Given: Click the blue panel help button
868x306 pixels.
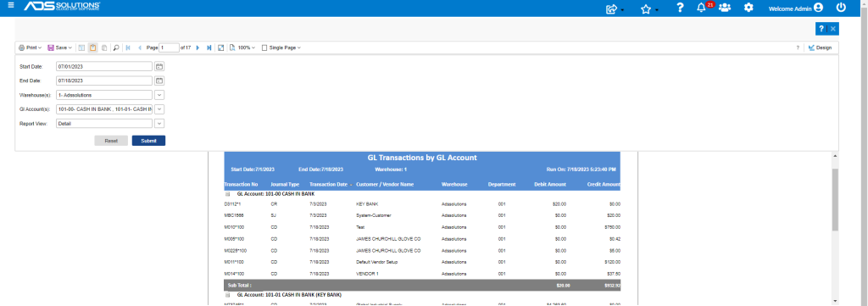Looking at the screenshot, I should (821, 29).
